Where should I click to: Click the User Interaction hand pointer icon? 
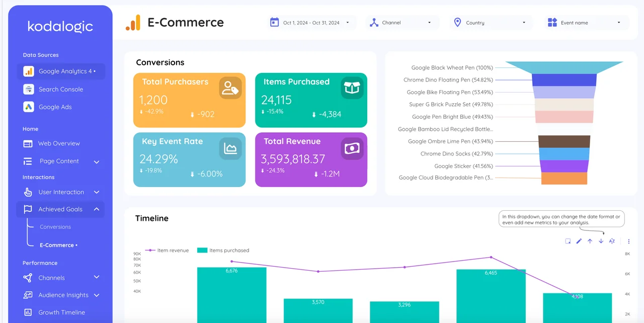pyautogui.click(x=28, y=192)
